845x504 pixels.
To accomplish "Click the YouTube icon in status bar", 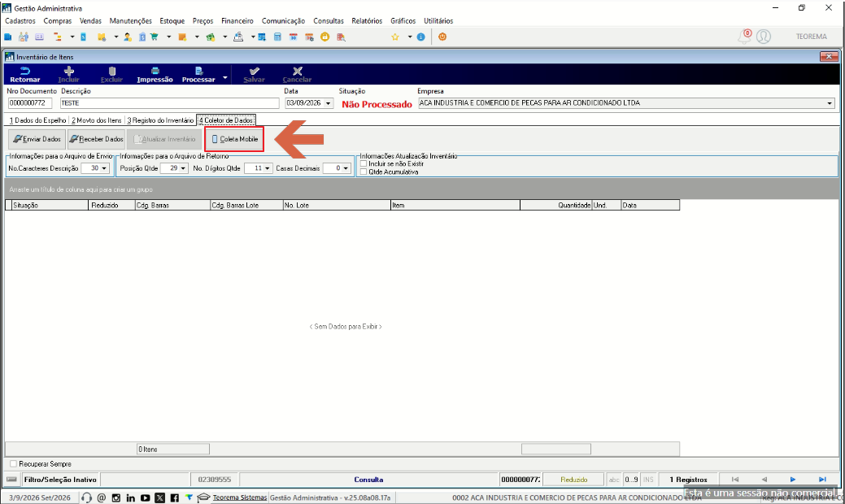I will [x=145, y=497].
